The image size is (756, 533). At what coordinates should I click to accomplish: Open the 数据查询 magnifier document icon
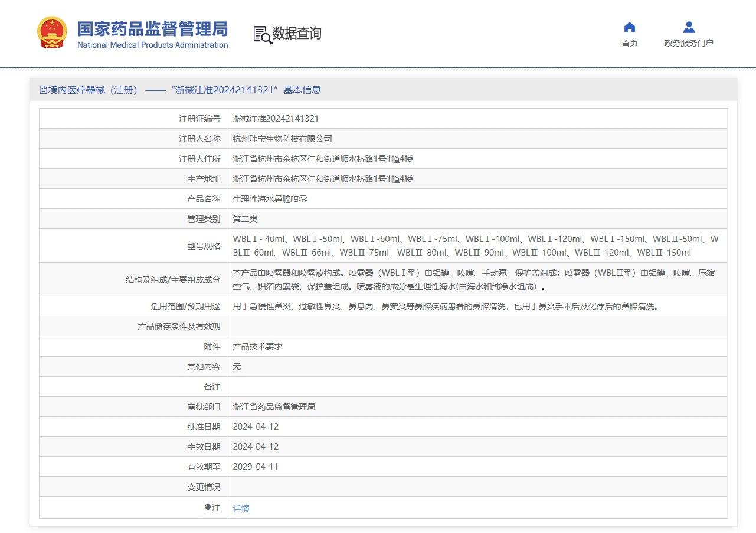click(263, 34)
